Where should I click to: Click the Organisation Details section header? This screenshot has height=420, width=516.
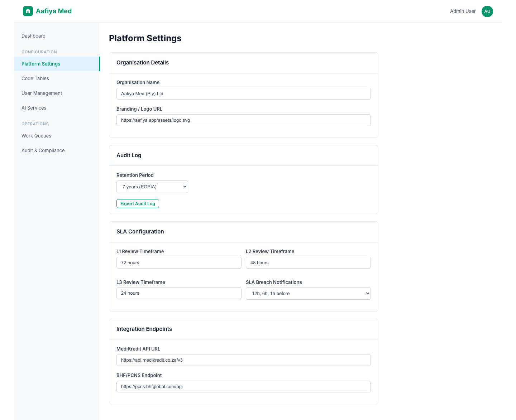[143, 63]
